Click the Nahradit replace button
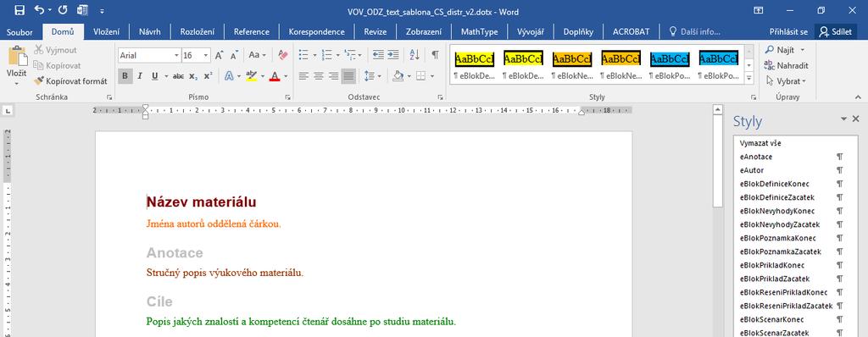 pyautogui.click(x=786, y=65)
